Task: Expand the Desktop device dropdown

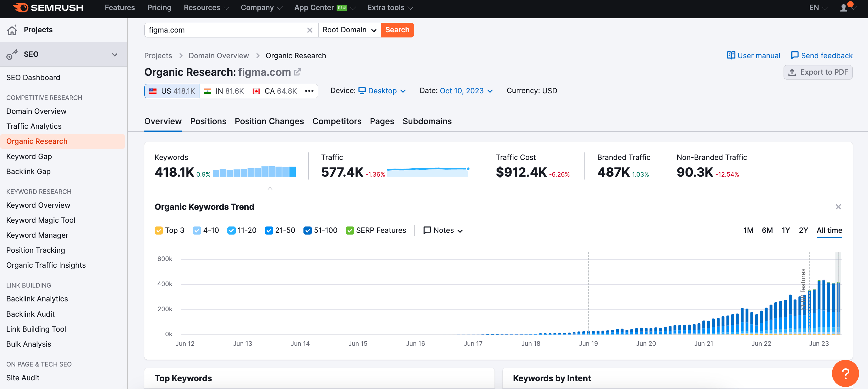Action: pyautogui.click(x=382, y=90)
